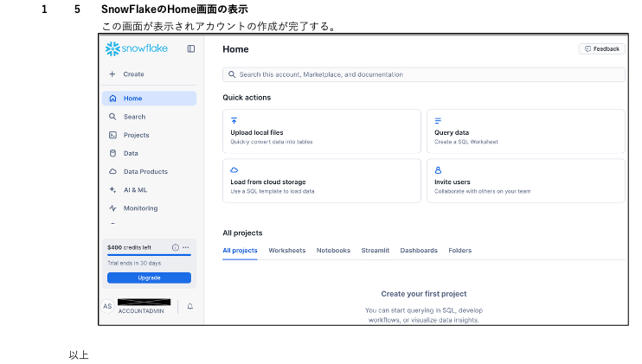The width and height of the screenshot is (642, 364).
Task: Click the Snowflake logo
Action: point(137,48)
